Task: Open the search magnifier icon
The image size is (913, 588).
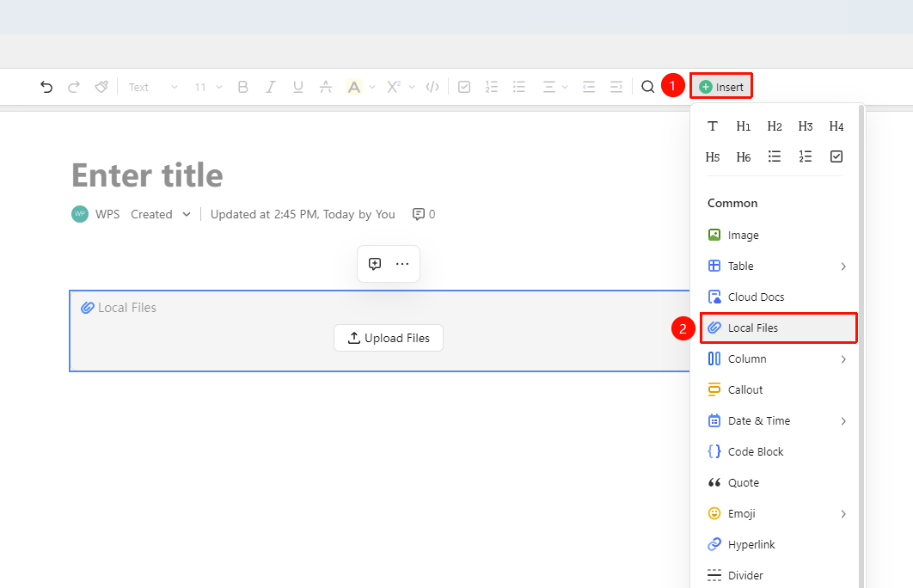Action: tap(648, 88)
